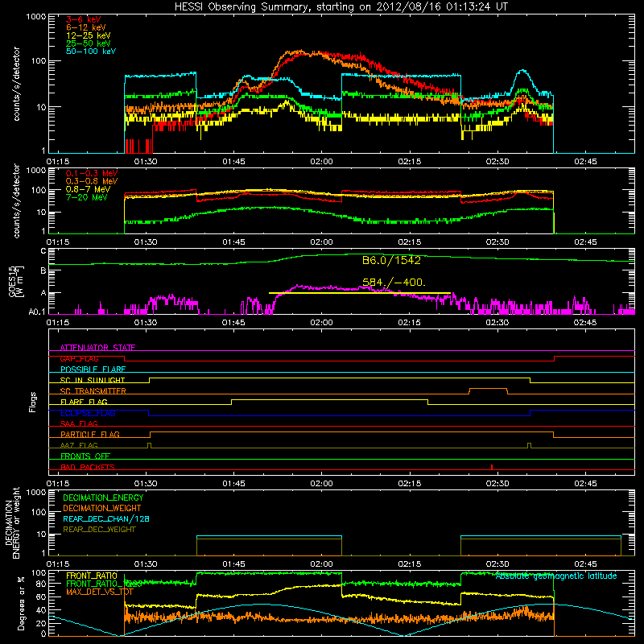Screen dimensions: 644x644
Task: Click the 02:00 tick label under top plot
Action: pos(321,162)
